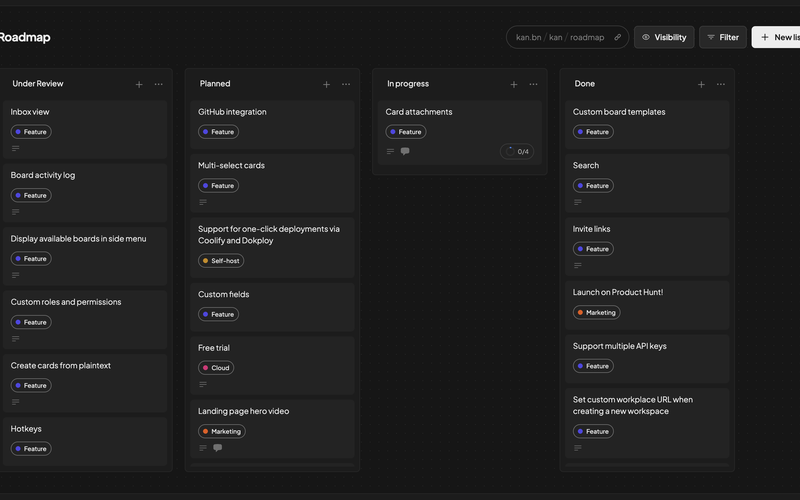Viewport: 800px width, 500px height.
Task: Add a card to Planned list
Action: [327, 84]
